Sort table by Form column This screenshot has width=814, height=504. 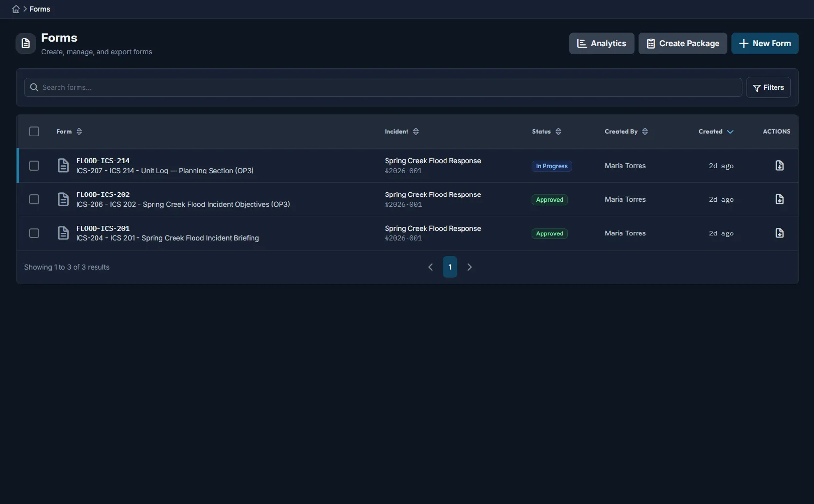point(69,132)
